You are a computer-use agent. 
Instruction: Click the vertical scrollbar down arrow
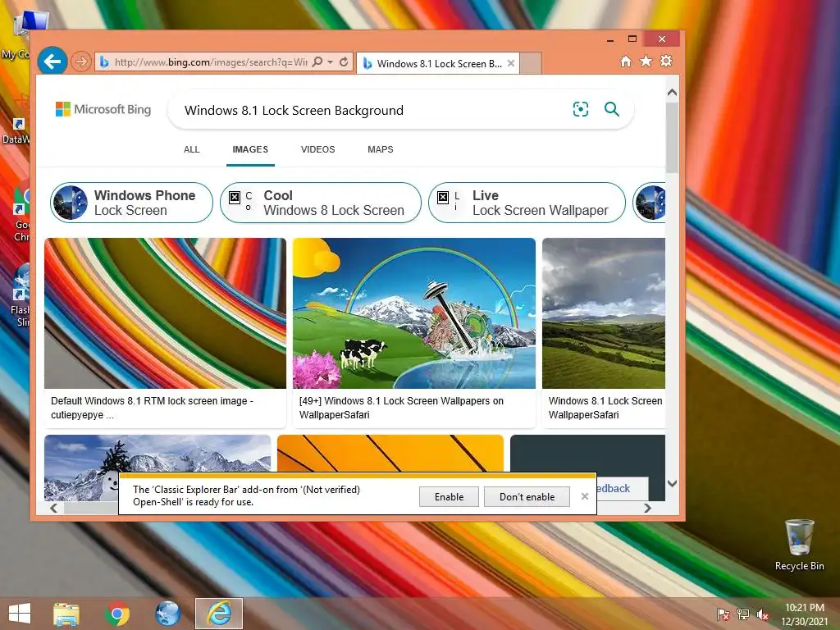(673, 483)
